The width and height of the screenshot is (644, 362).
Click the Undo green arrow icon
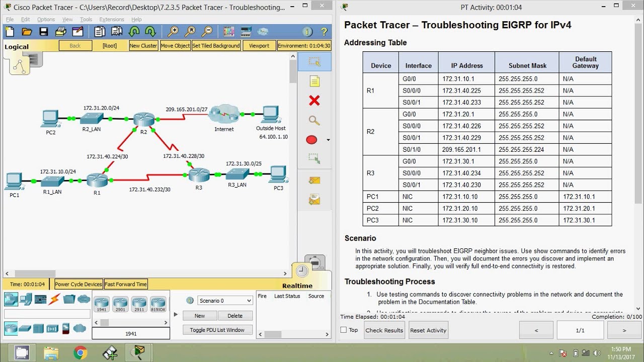[134, 32]
